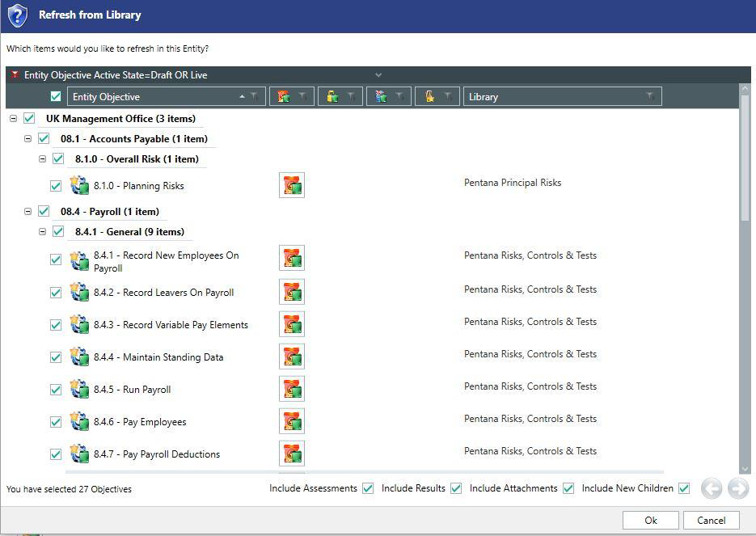Image resolution: width=756 pixels, height=536 pixels.
Task: Expand the filter bar chevron dropdown
Action: click(378, 74)
